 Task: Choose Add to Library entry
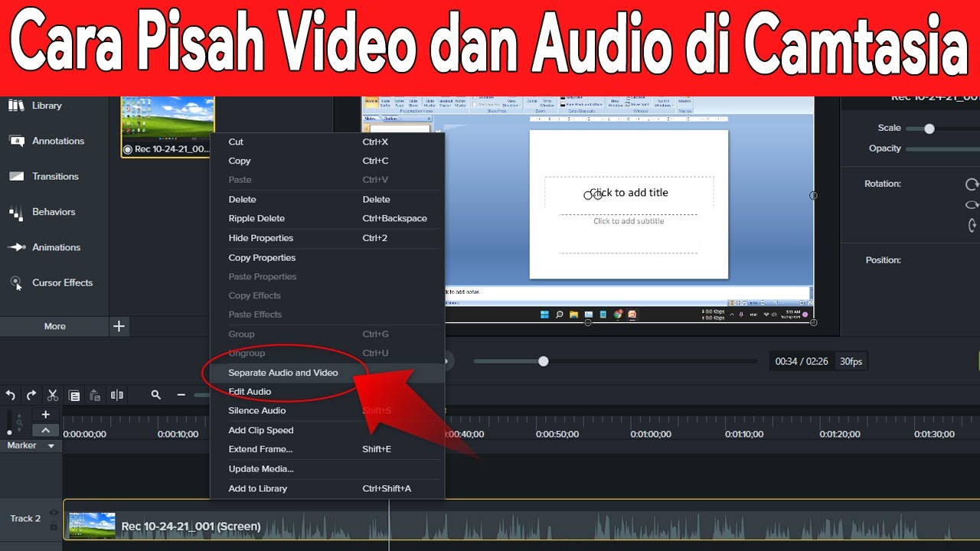tap(328, 488)
